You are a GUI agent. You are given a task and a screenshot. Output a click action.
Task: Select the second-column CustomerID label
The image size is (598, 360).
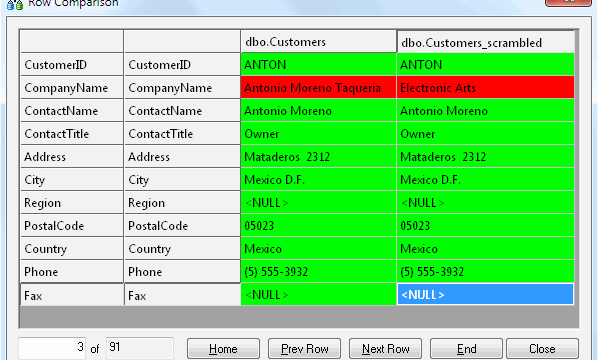click(182, 64)
